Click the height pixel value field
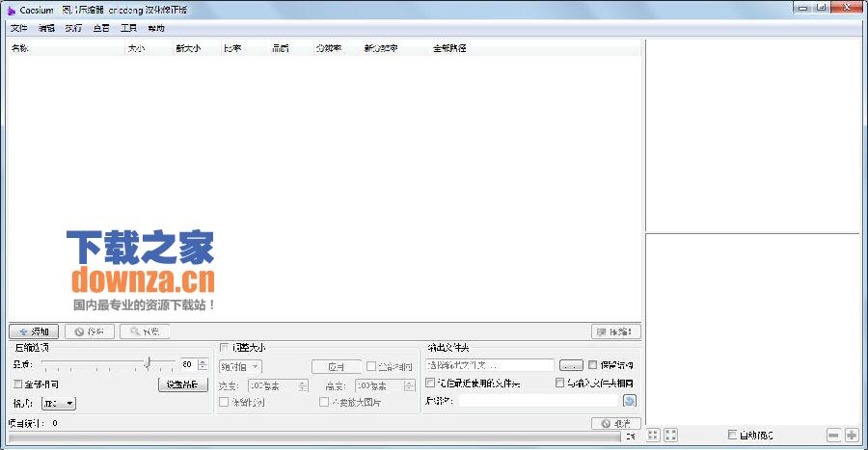This screenshot has height=450, width=868. click(x=380, y=385)
